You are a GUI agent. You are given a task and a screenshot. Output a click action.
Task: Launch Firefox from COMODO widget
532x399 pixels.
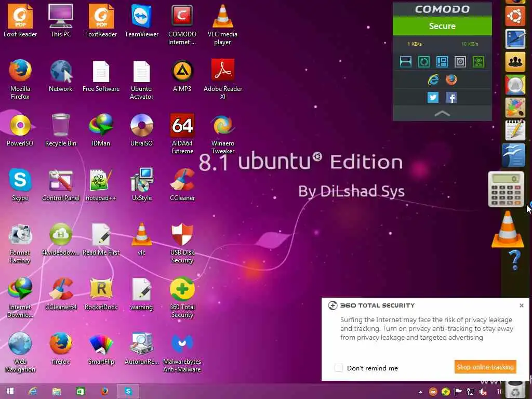coord(451,79)
